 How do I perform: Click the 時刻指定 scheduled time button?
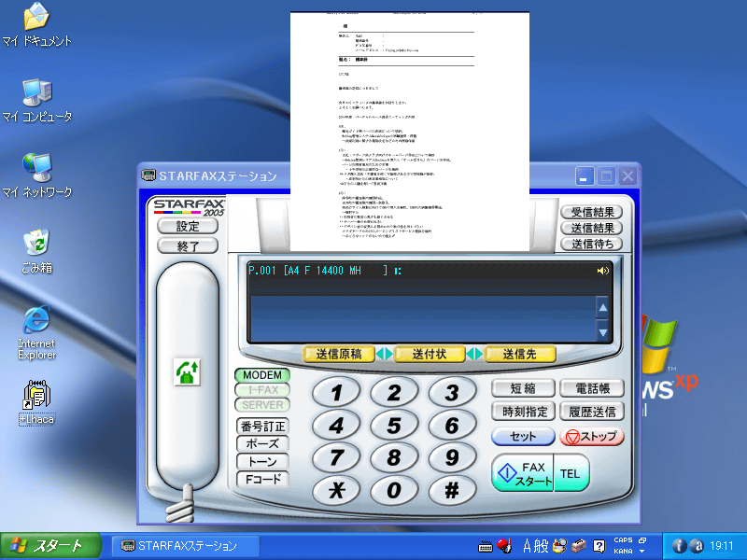click(523, 412)
